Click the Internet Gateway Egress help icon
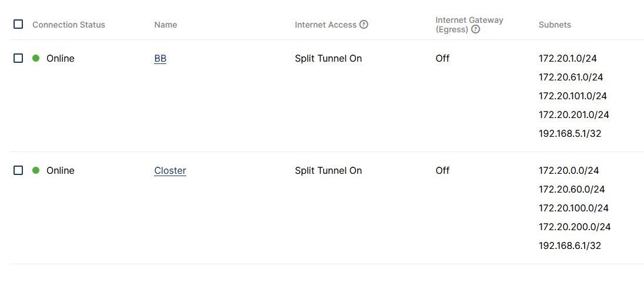 tap(475, 29)
